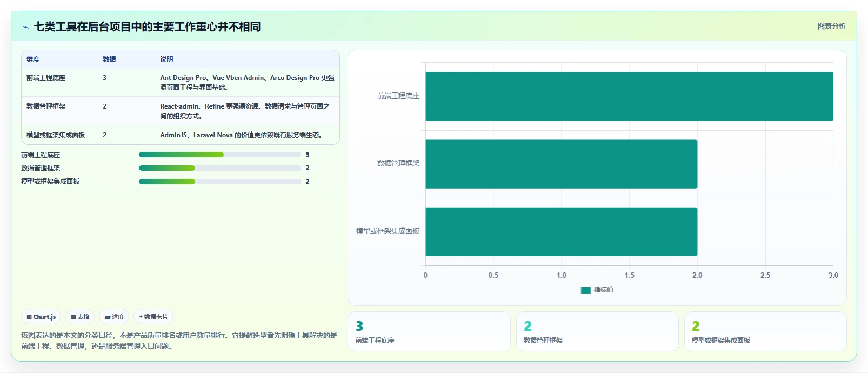This screenshot has width=868, height=373.
Task: Click the 前端工程底座 summary card showing 3
Action: coord(429,331)
